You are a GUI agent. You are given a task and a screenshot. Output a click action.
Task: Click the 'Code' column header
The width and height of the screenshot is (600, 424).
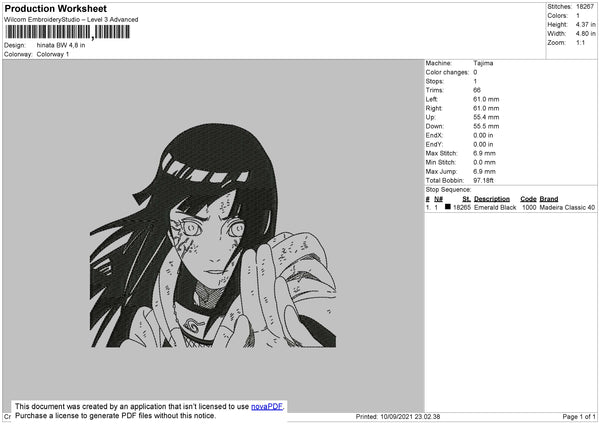528,199
